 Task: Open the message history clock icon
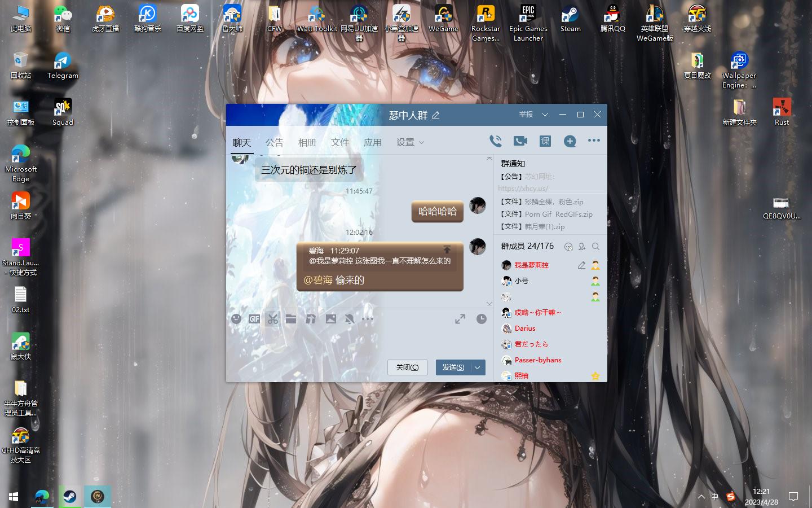(482, 319)
